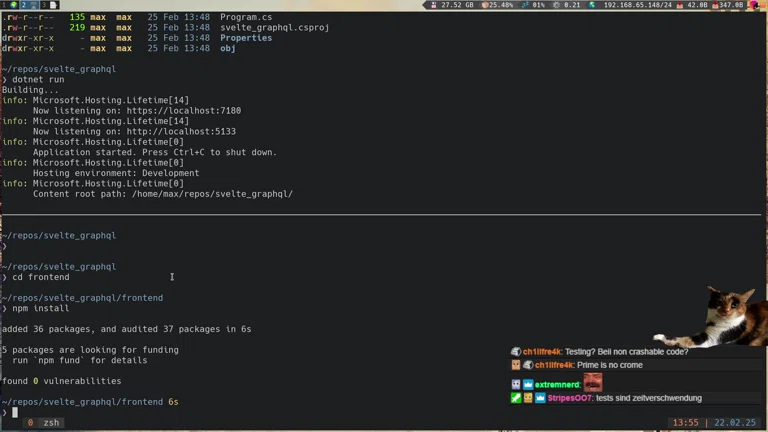The width and height of the screenshot is (768, 432).
Task: Click the green sword badge beside StripesOO7
Action: 516,398
